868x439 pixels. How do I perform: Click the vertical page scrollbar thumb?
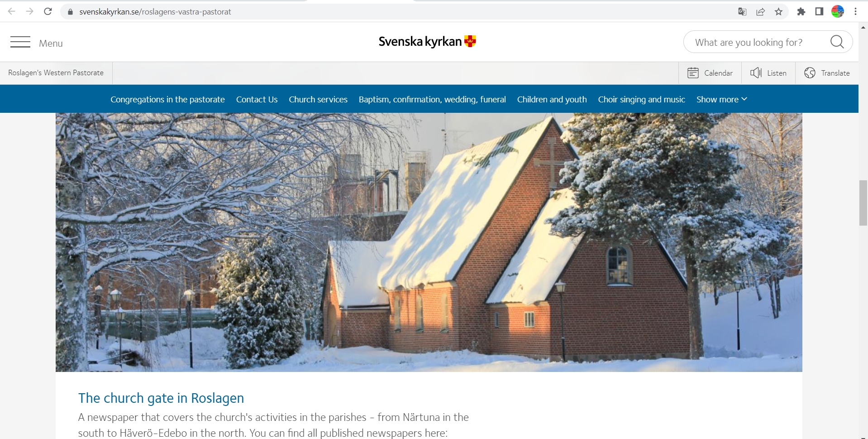(863, 203)
